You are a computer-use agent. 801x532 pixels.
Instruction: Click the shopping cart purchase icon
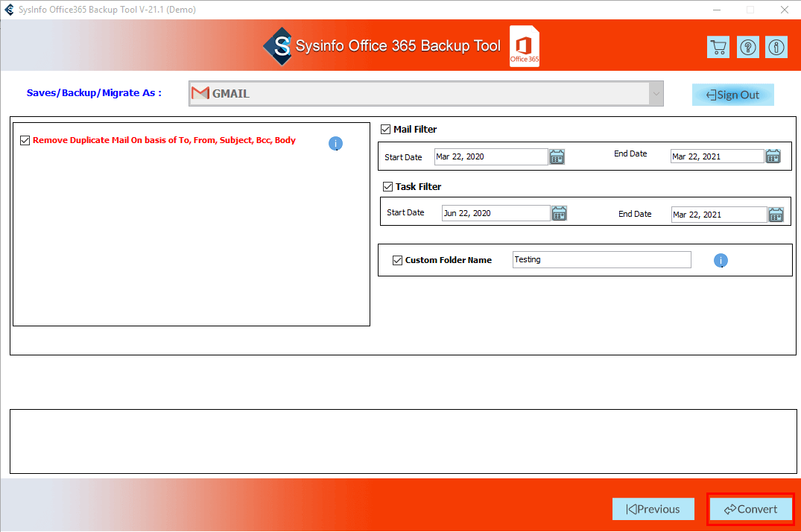pyautogui.click(x=718, y=47)
